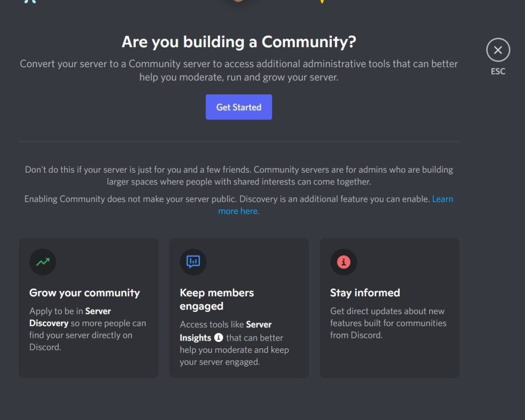
Task: Click the green growth chart icon
Action: click(x=43, y=262)
